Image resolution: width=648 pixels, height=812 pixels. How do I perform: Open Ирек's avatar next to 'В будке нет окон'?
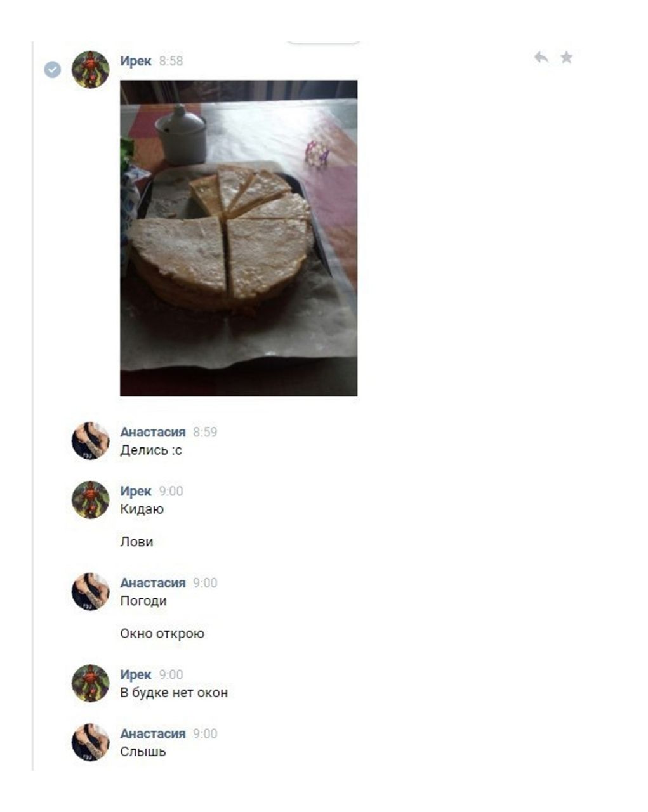[x=90, y=683]
